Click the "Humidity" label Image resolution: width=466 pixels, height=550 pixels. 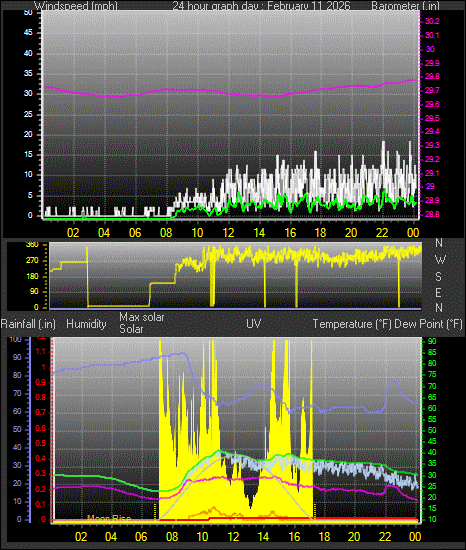point(86,324)
